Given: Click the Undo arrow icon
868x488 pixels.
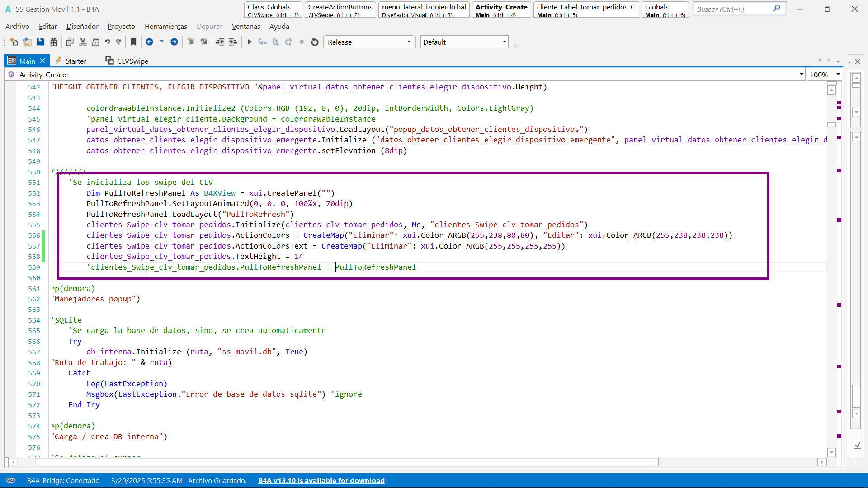Looking at the screenshot, I should [108, 42].
